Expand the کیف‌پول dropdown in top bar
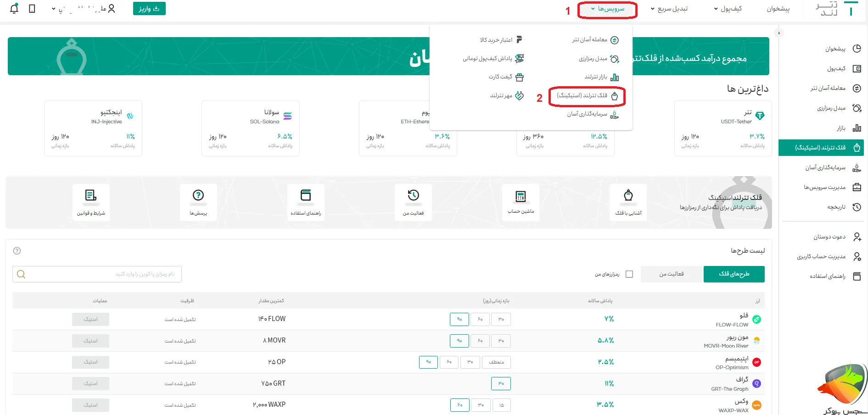The height and width of the screenshot is (415, 868). (730, 9)
